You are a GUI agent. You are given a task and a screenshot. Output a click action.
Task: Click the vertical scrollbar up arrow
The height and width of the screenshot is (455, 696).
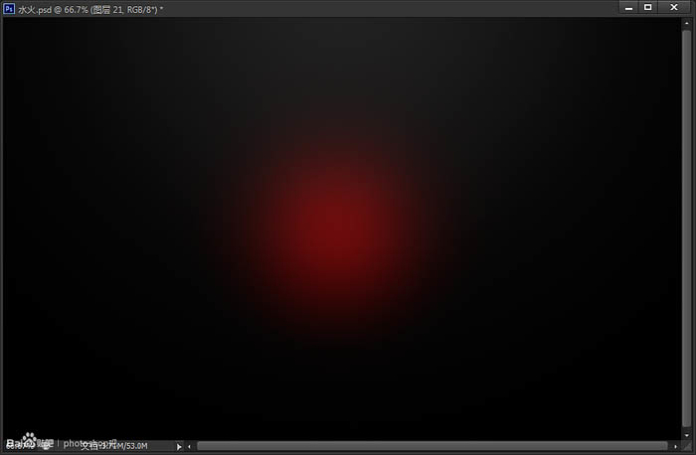(x=687, y=23)
